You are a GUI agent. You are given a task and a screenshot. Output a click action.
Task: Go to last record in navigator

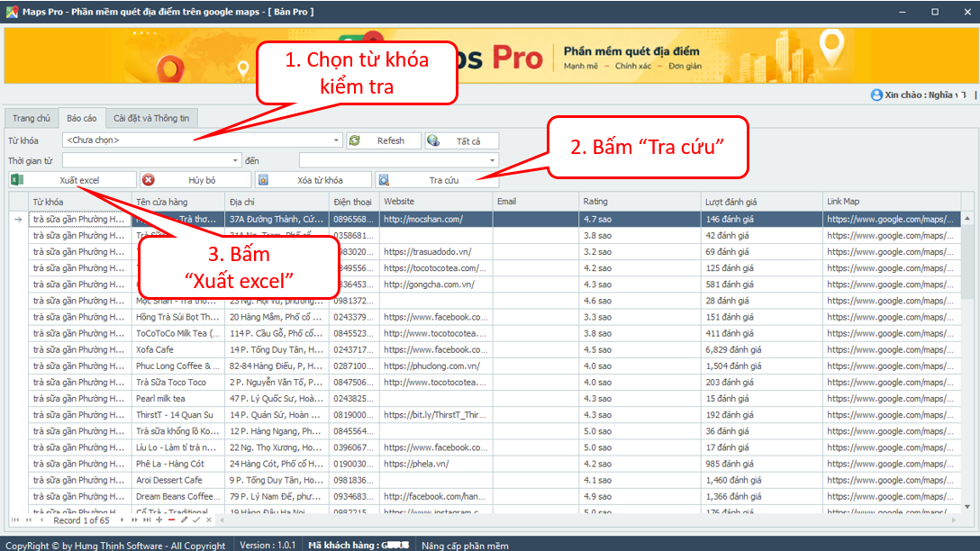(x=147, y=519)
